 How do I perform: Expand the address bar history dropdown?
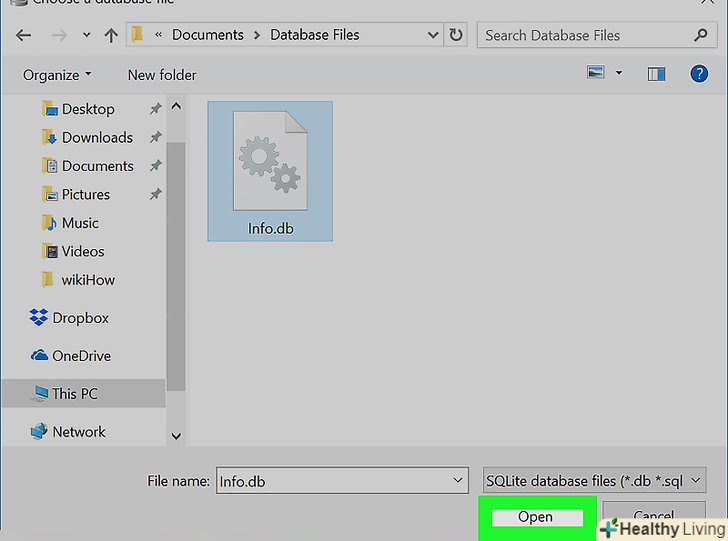(x=433, y=35)
